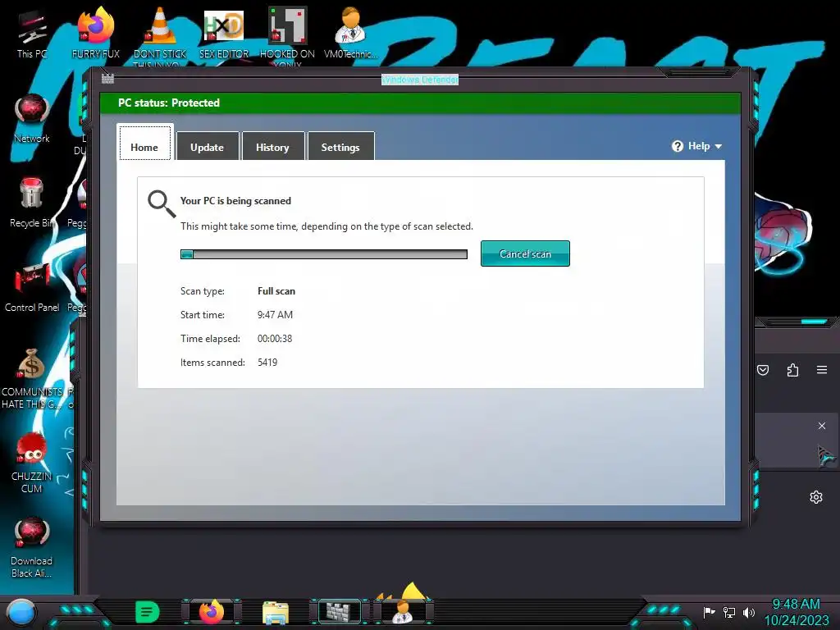The image size is (840, 630).
Task: Open Download Black Ali desktop icon
Action: point(32,547)
